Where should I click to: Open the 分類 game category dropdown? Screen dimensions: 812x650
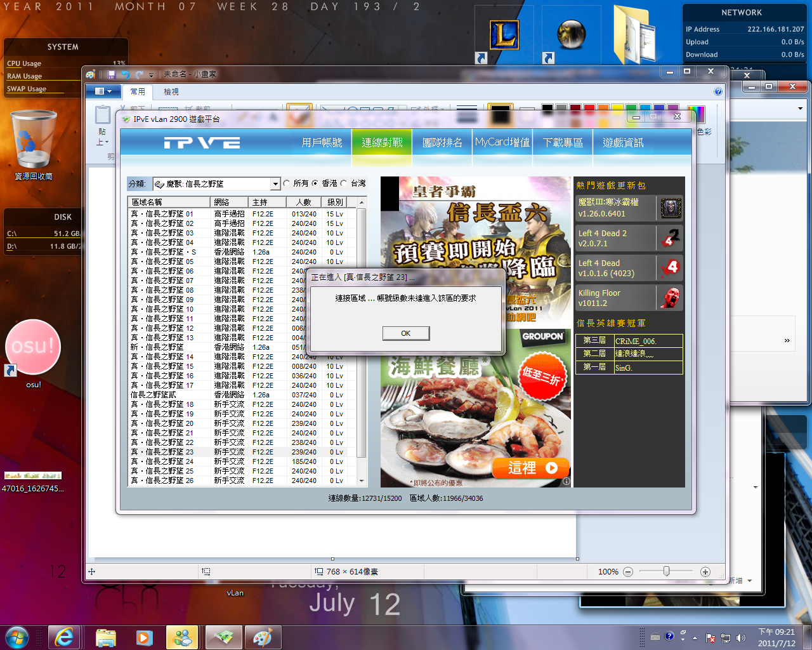pos(275,184)
